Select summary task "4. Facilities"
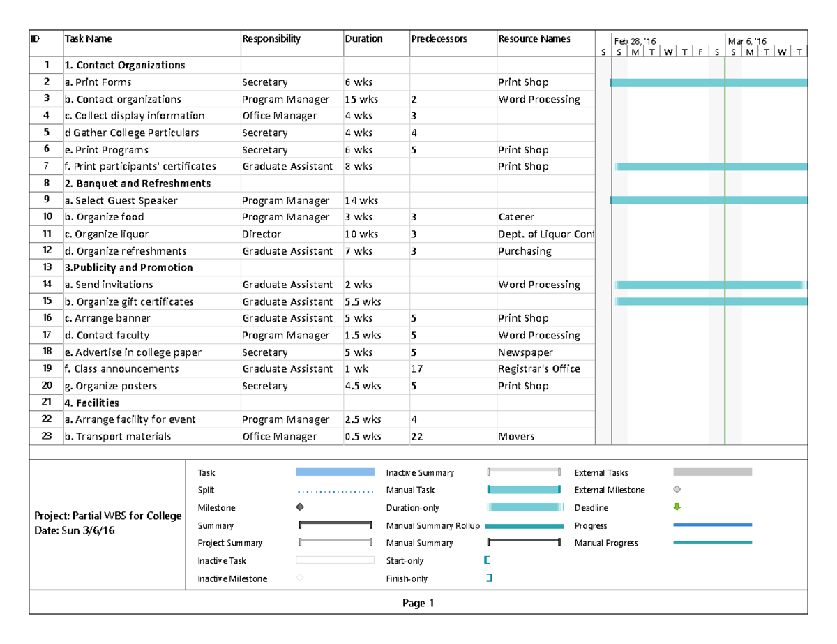The image size is (837, 644). [92, 403]
